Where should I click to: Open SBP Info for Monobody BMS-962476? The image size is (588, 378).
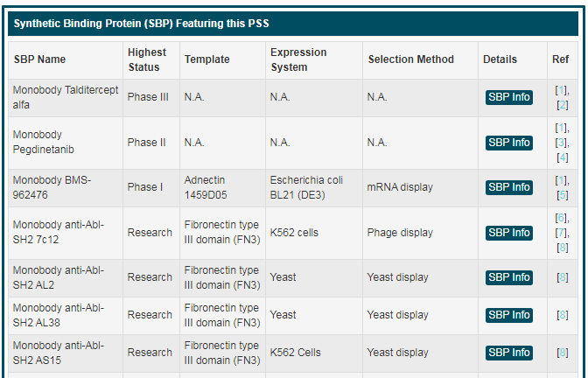coord(508,187)
